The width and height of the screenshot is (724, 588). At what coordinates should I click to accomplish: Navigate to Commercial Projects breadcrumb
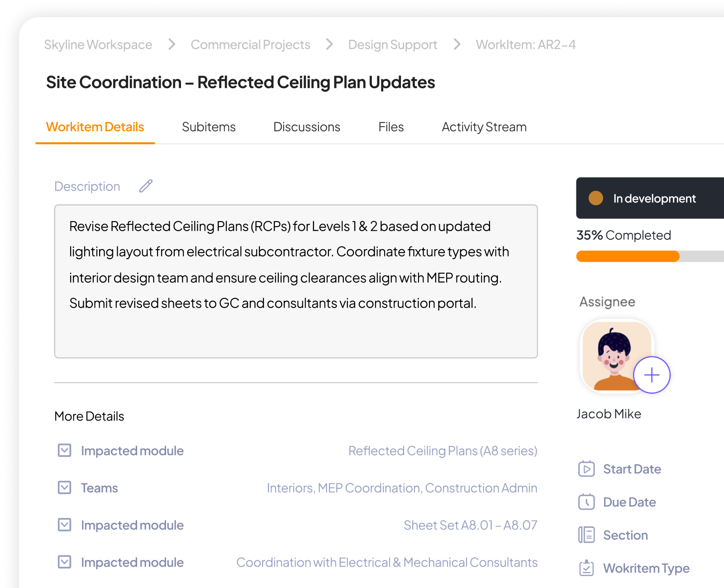coord(251,45)
